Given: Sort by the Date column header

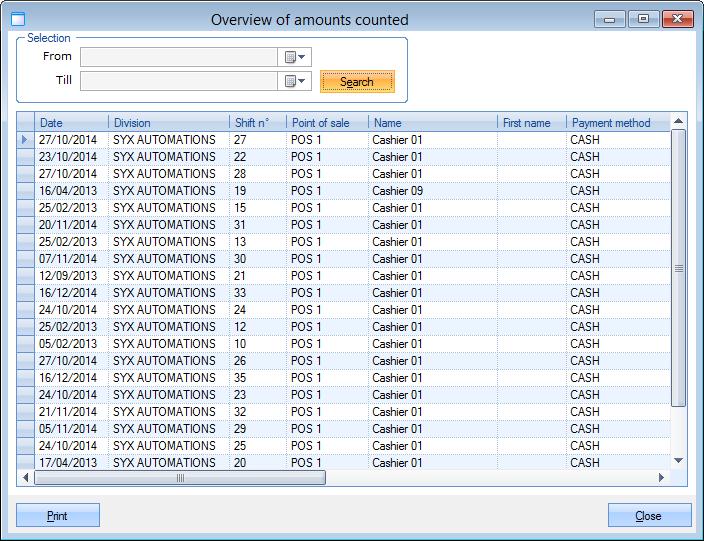Looking at the screenshot, I should point(71,123).
